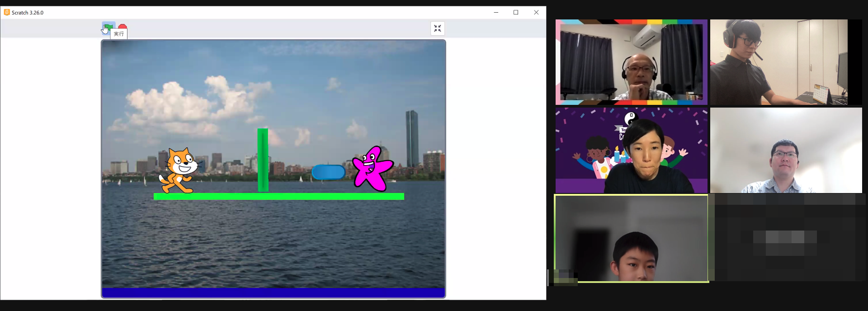The height and width of the screenshot is (311, 868).
Task: Click the horizontal green platform
Action: (x=279, y=197)
